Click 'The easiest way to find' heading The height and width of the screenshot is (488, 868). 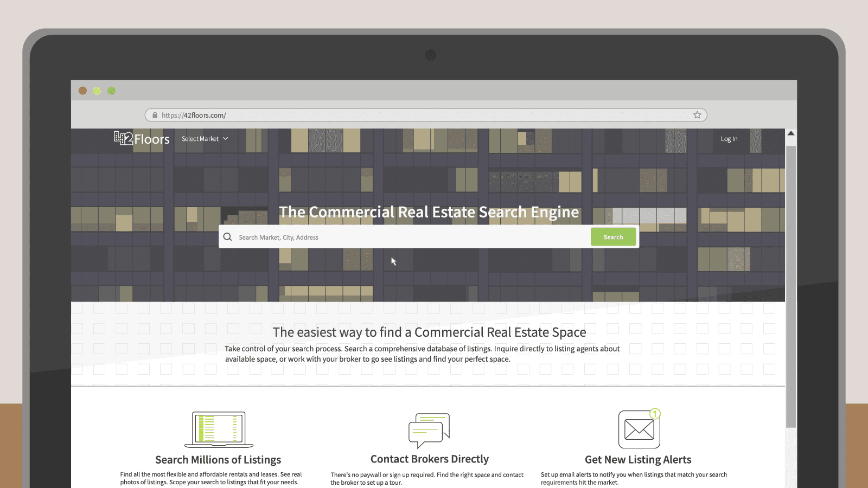tap(429, 332)
